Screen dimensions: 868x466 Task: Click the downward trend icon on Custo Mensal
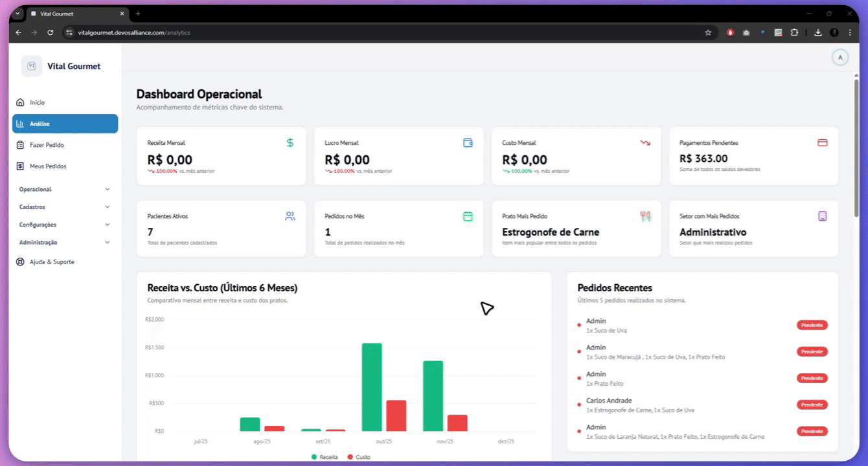(645, 142)
